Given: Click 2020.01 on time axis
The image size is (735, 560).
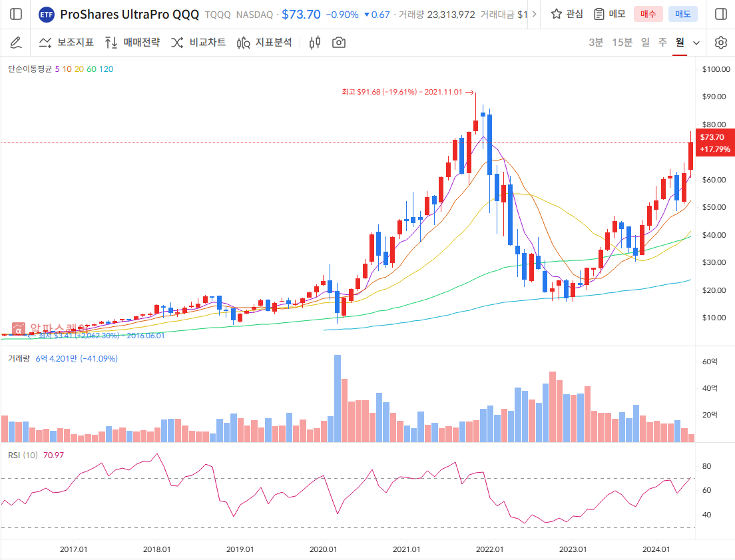Looking at the screenshot, I should [323, 549].
